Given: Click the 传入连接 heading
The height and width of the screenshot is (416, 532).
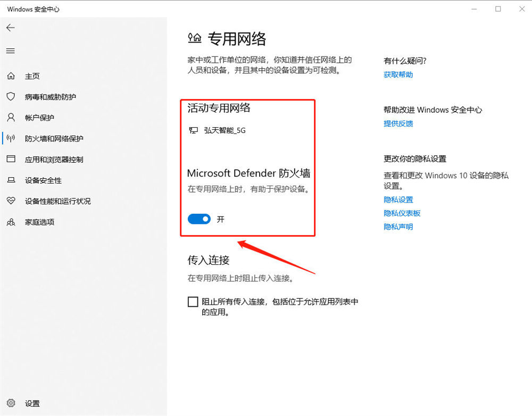Looking at the screenshot, I should (x=209, y=260).
